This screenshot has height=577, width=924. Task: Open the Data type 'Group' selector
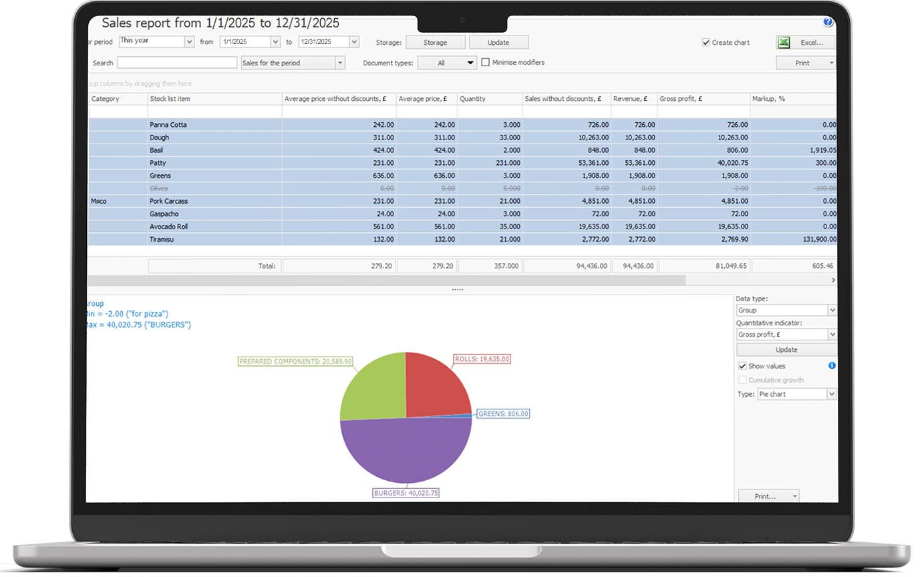tap(832, 310)
